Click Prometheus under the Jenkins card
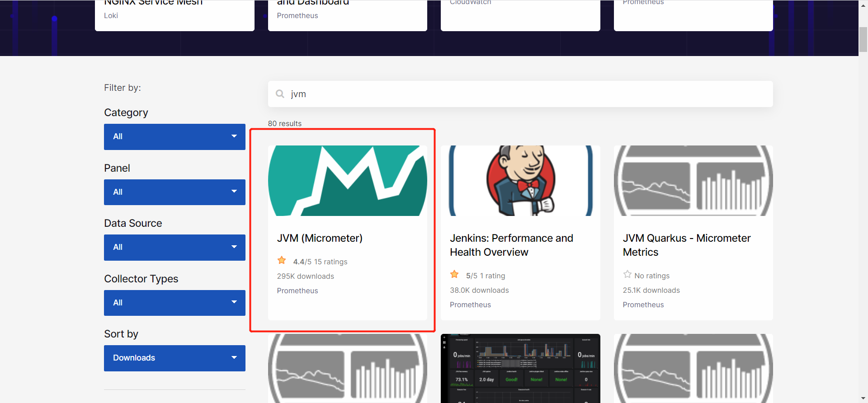The image size is (868, 403). pyautogui.click(x=470, y=305)
